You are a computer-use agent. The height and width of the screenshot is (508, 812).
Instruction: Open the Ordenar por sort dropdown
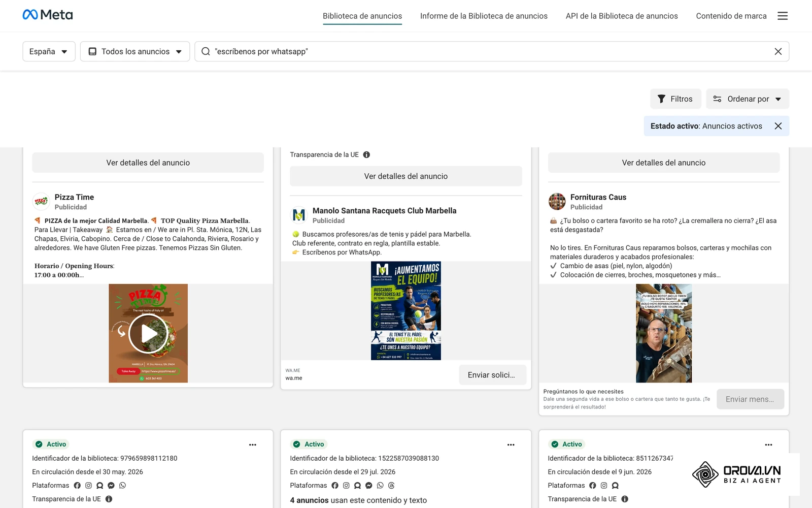tap(748, 99)
